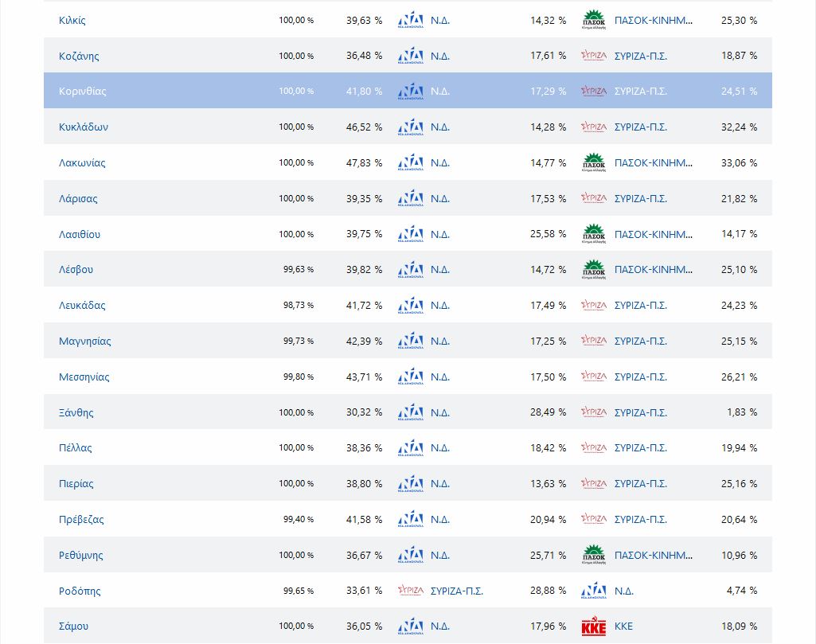Click the ΠΑΣΟΚ logo in Κιλκίς row
Screen dimensions: 816x644
tap(594, 20)
